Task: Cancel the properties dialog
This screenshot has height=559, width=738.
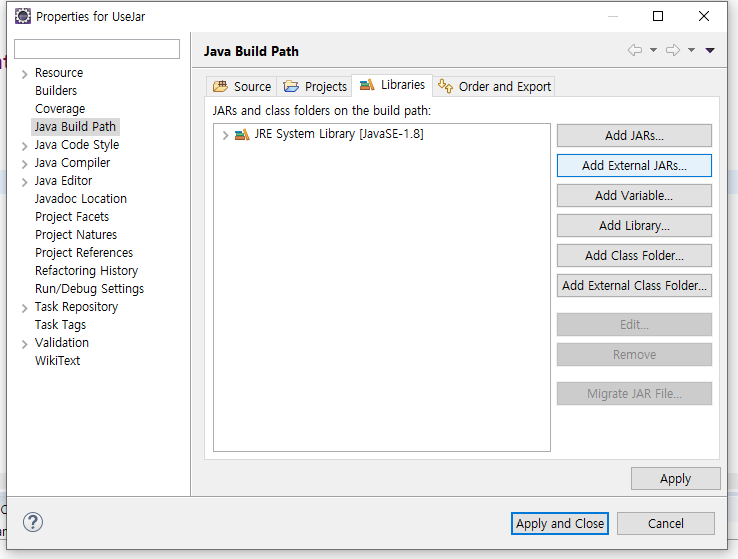Action: (666, 523)
